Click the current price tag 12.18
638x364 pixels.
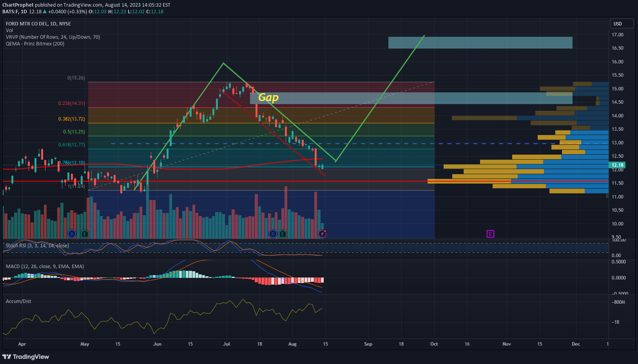click(x=618, y=165)
